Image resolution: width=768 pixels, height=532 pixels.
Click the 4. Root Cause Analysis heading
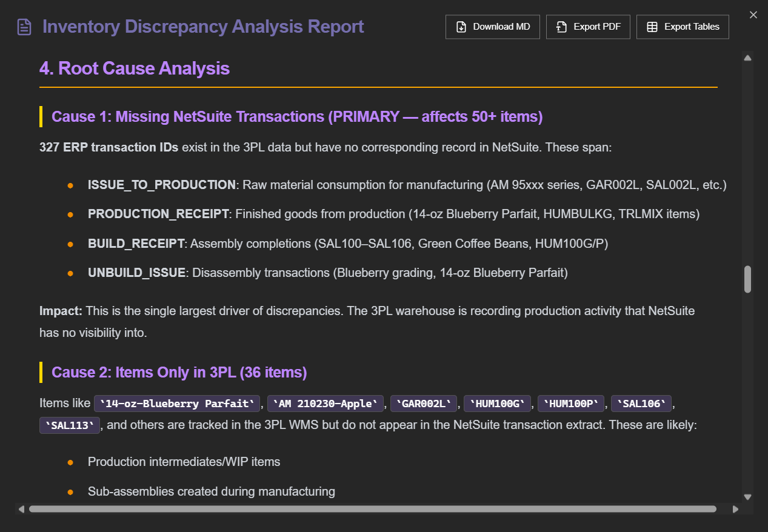coord(135,68)
